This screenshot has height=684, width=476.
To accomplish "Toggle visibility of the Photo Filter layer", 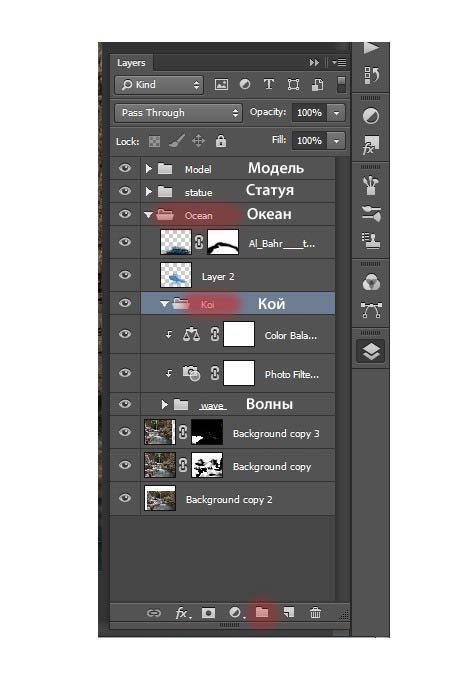I will pyautogui.click(x=125, y=373).
